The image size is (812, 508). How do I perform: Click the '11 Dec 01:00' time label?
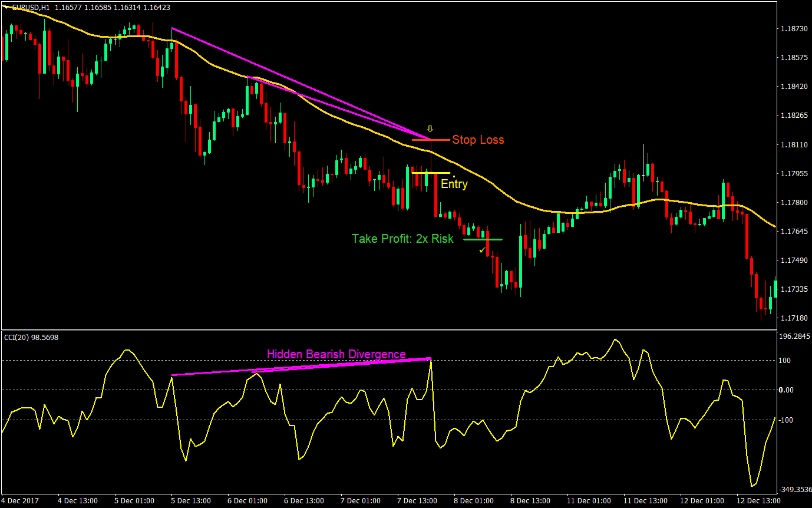click(x=589, y=501)
